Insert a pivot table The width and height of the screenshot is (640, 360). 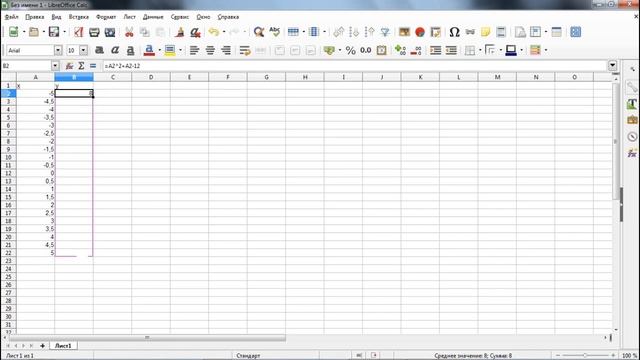click(x=436, y=32)
